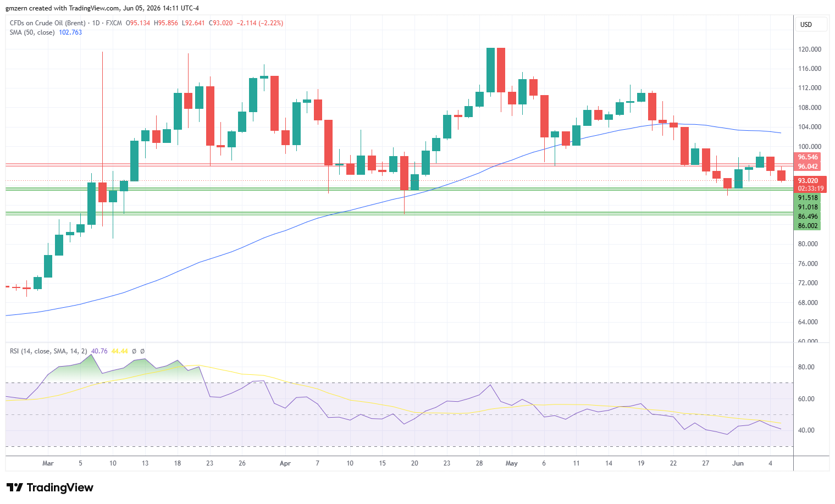Click the countdown timer 02:33:19
Screen dimensions: 835x504
coord(811,189)
